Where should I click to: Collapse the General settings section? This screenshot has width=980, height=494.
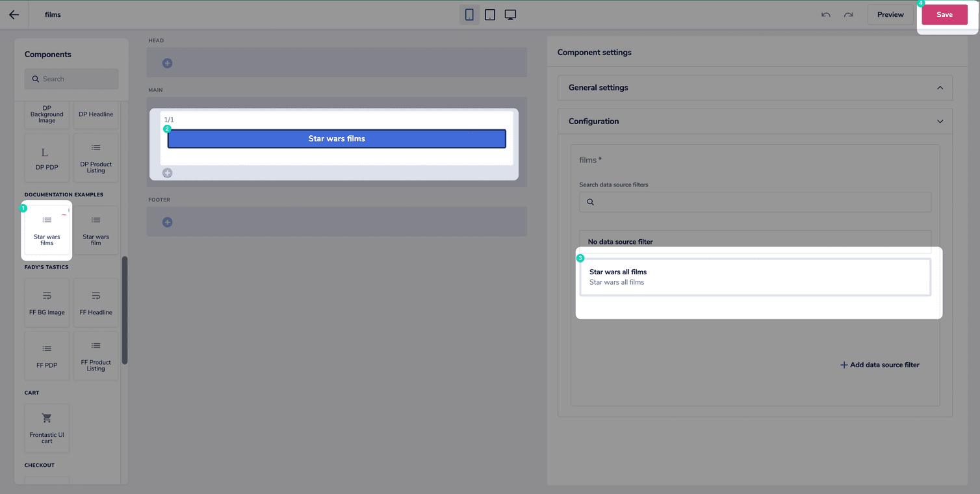point(754,87)
